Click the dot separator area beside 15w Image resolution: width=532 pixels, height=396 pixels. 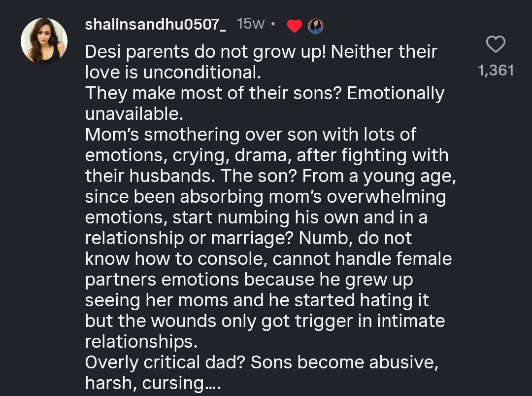click(274, 25)
